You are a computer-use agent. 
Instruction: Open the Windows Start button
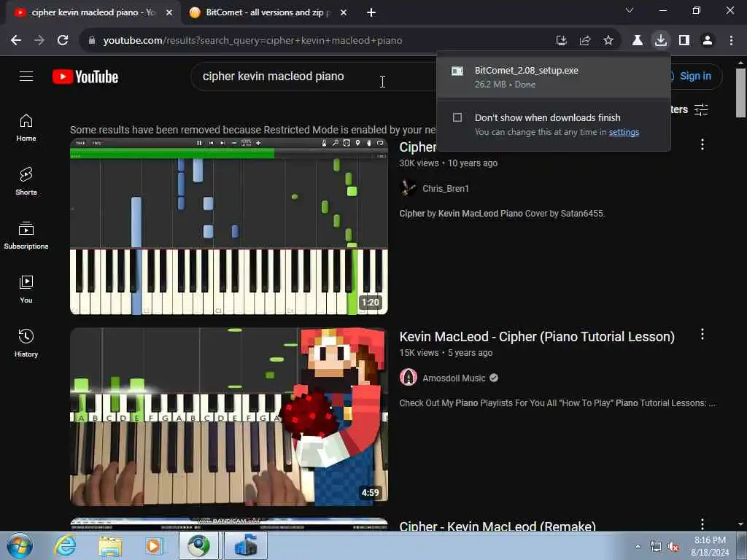(x=20, y=546)
